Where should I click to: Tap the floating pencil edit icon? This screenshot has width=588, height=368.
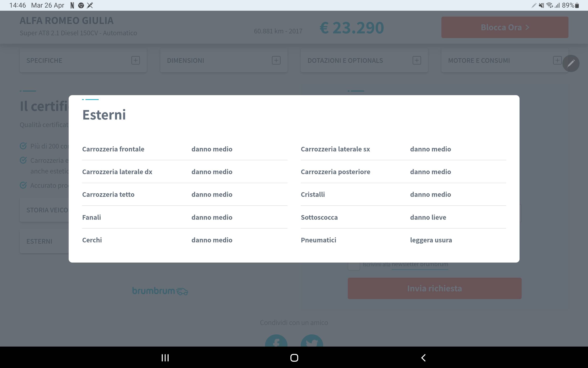coord(571,63)
